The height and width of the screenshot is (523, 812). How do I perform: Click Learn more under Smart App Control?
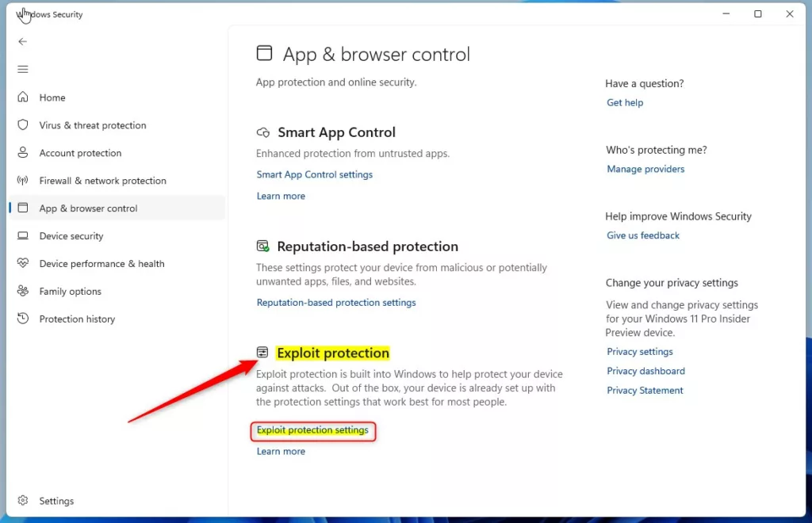tap(281, 196)
